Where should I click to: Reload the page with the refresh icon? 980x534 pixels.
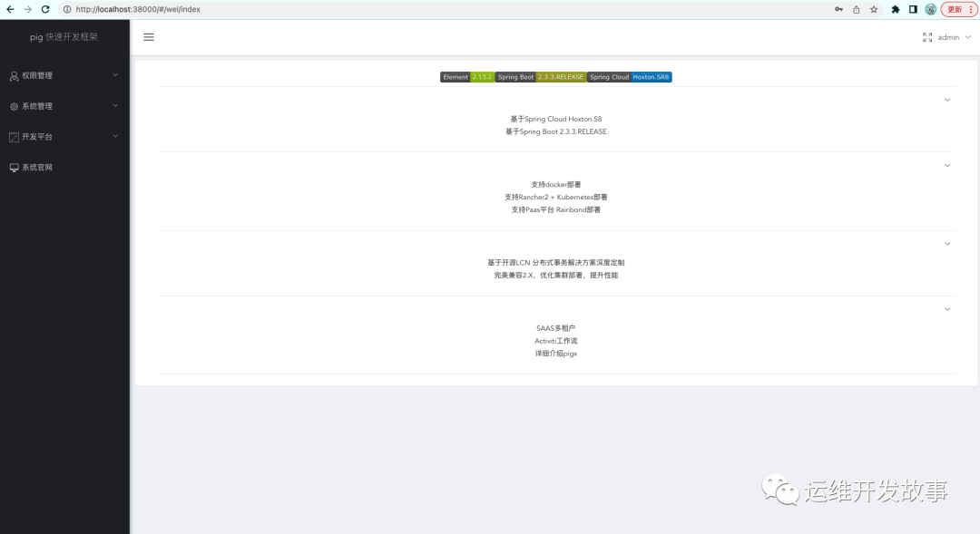point(45,9)
